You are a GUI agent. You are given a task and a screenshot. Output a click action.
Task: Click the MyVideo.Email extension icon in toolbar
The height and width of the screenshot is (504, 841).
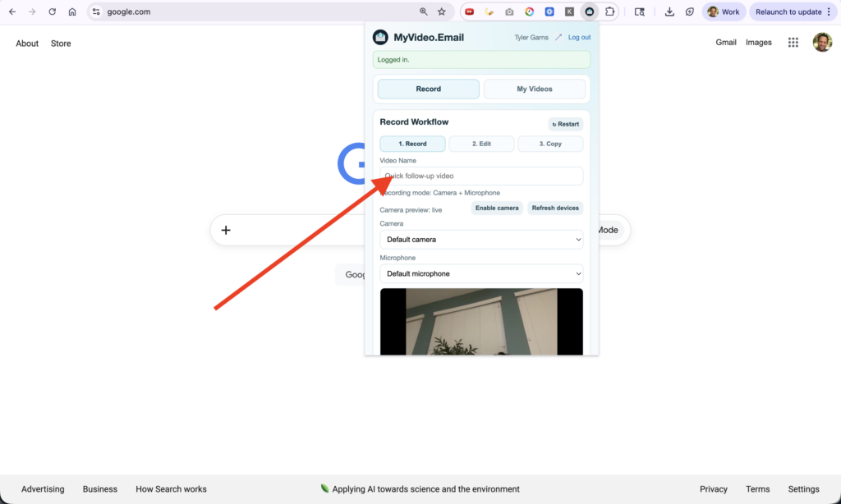tap(589, 12)
